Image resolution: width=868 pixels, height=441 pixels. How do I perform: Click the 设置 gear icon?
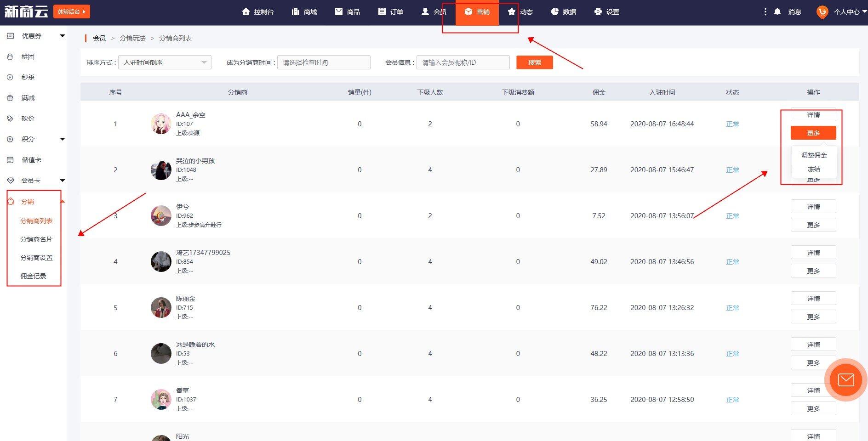598,11
